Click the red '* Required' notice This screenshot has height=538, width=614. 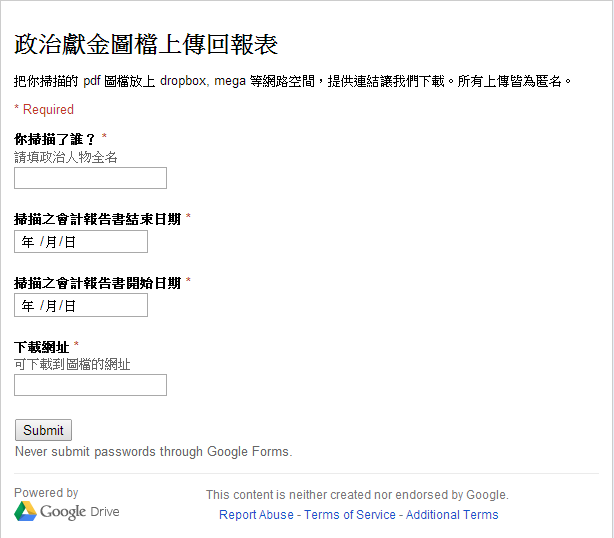tap(44, 109)
